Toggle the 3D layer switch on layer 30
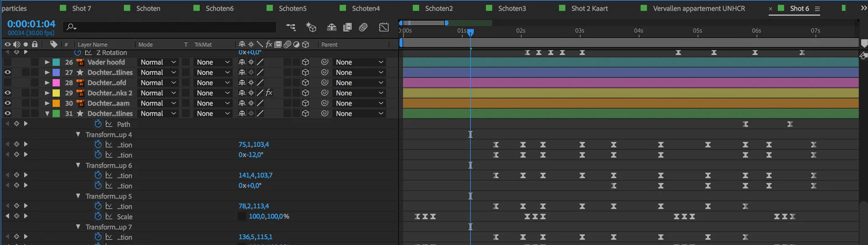 click(305, 103)
